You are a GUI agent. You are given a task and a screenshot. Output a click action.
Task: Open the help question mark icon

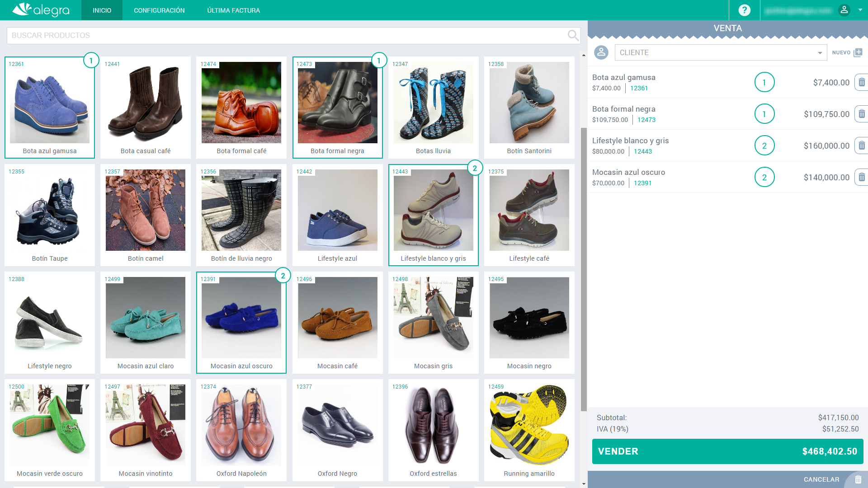click(x=744, y=10)
